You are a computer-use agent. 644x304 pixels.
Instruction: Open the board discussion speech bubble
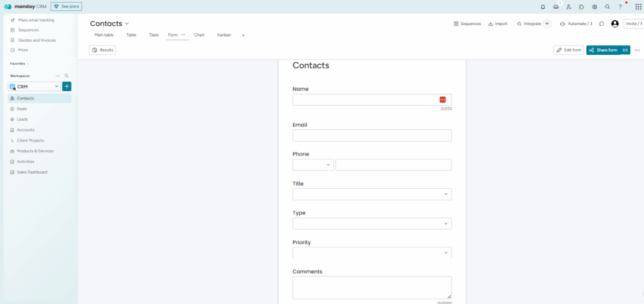pos(602,24)
